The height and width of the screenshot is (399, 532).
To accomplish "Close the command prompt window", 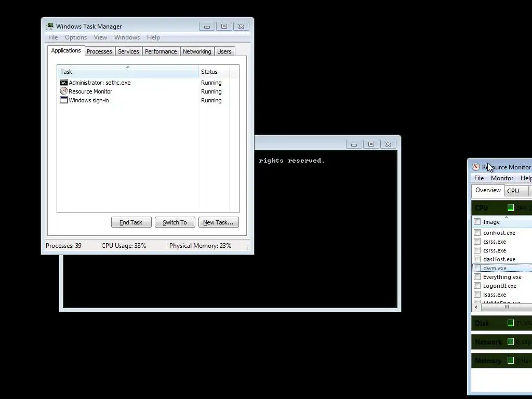I will pyautogui.click(x=388, y=144).
